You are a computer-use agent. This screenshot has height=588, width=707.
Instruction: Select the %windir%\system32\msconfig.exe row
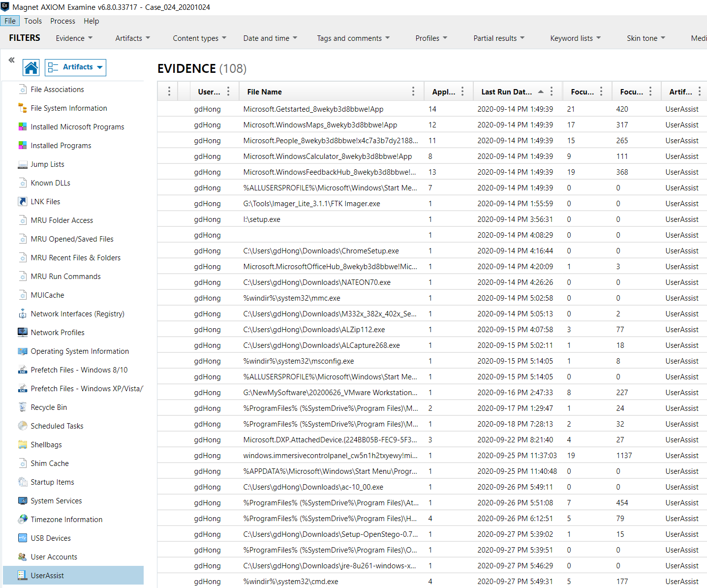[x=432, y=361]
